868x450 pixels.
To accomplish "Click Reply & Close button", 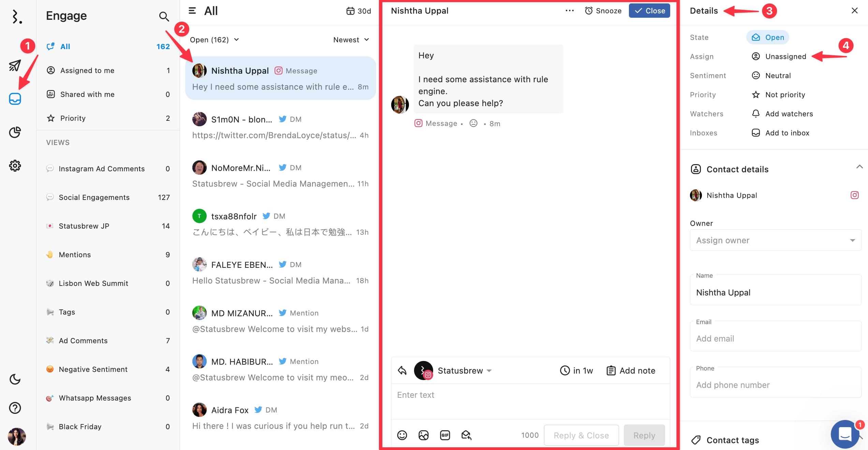I will pyautogui.click(x=581, y=434).
